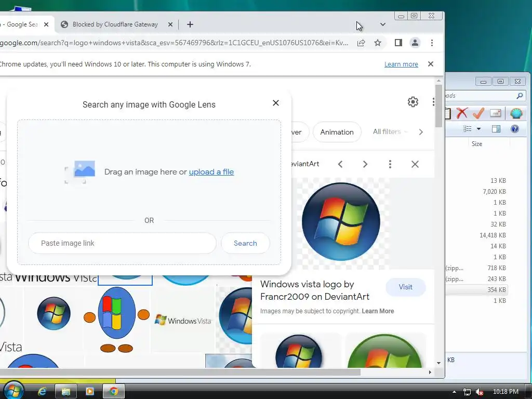This screenshot has width=532, height=399.
Task: Click the Search button in Google Lens
Action: pos(245,243)
